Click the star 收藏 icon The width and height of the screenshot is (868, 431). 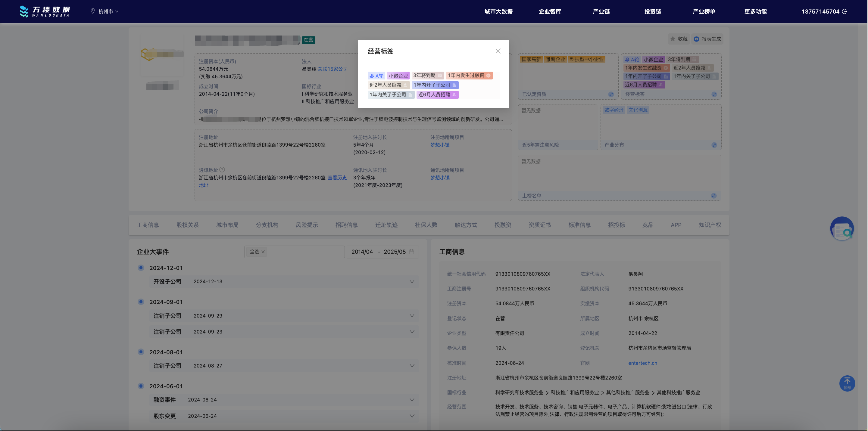(673, 39)
